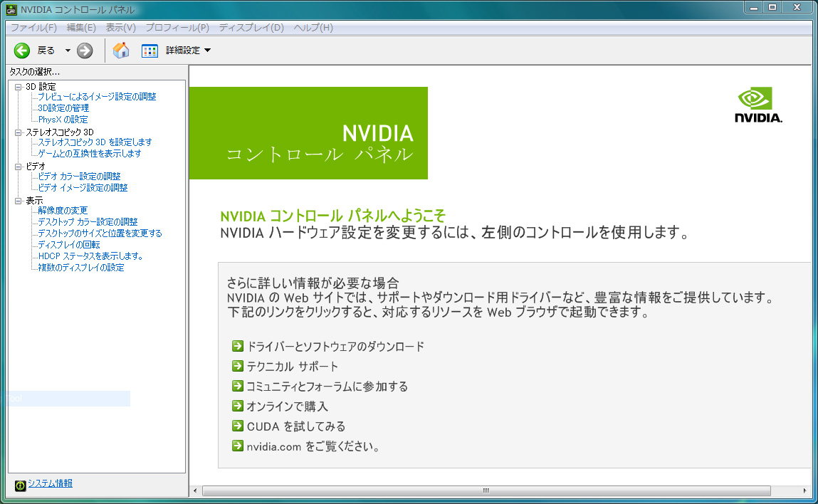Click the System Information icon beside システム情報
The height and width of the screenshot is (504, 818).
(x=21, y=485)
